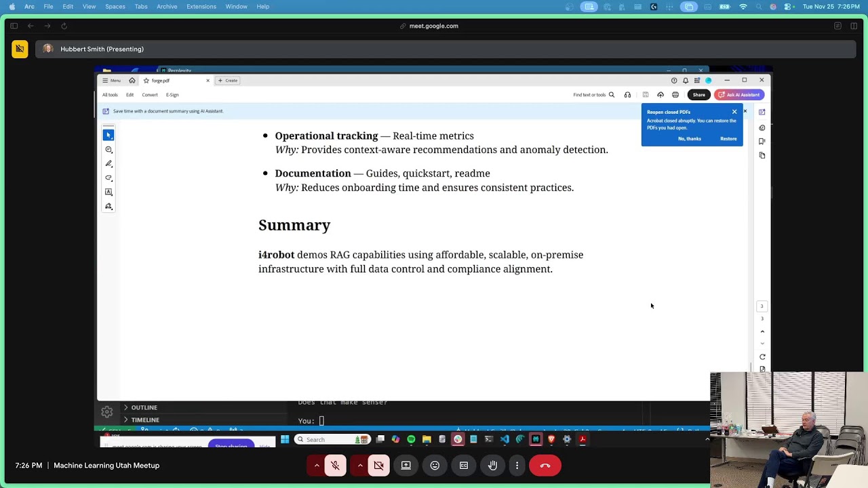Click the Create button in Acrobat

[228, 81]
